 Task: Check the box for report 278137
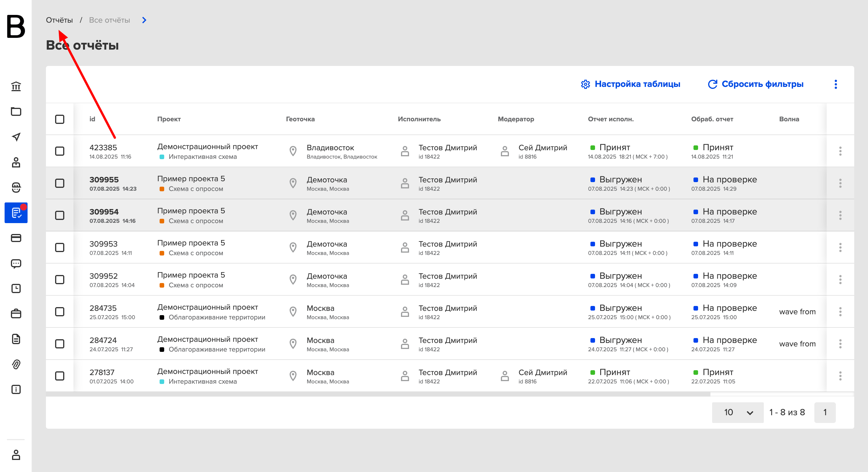coord(60,376)
